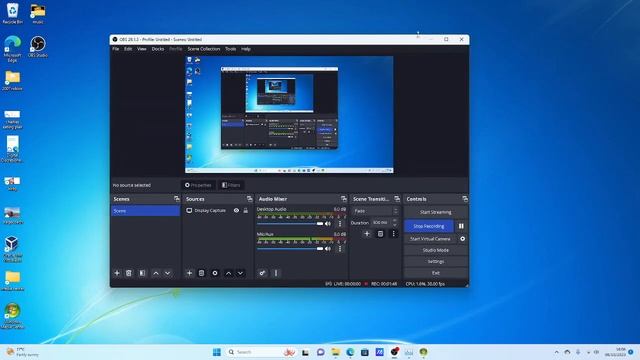Image resolution: width=640 pixels, height=360 pixels.
Task: Select Scene in Scenes list
Action: pos(145,211)
